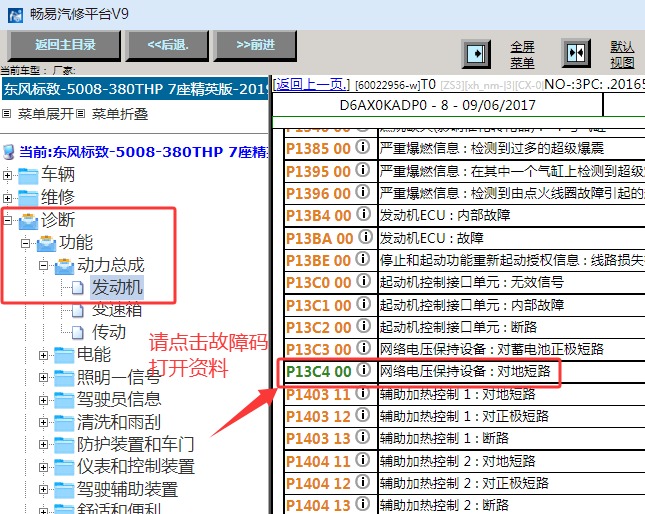
Task: Click 辅助加热控制 2：对地短路 text
Action: 457,461
